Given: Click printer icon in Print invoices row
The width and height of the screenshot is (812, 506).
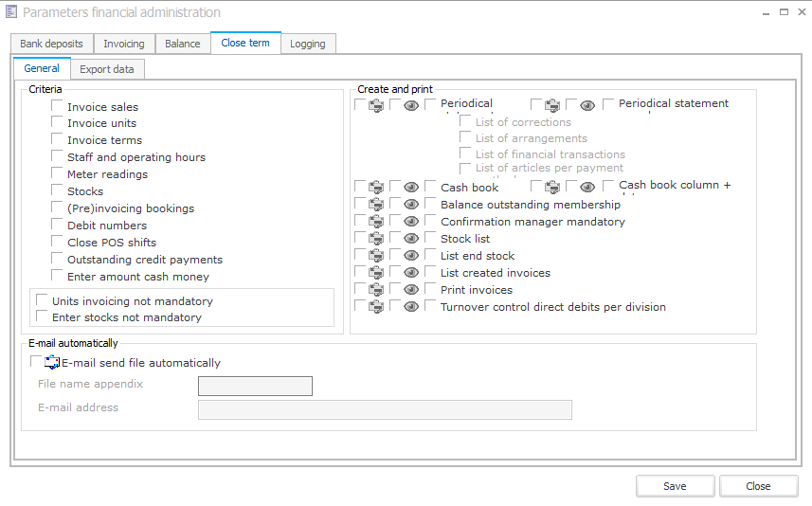Looking at the screenshot, I should 376,290.
